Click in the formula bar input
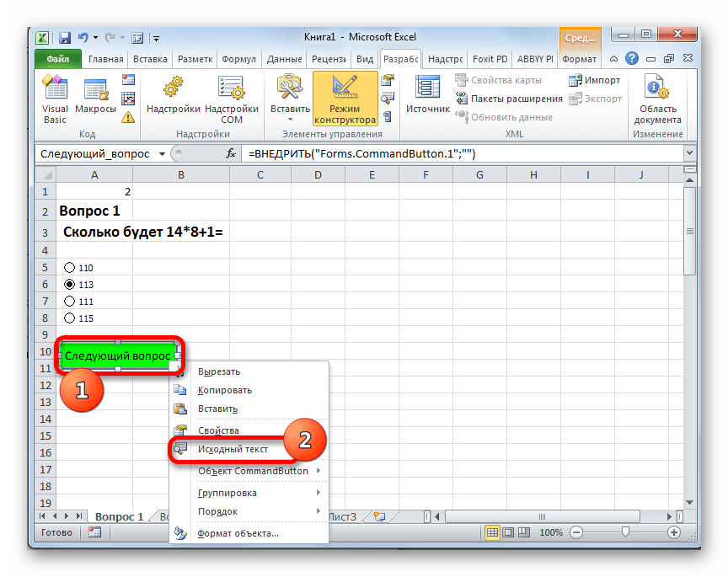The width and height of the screenshot is (728, 577). pos(462,153)
